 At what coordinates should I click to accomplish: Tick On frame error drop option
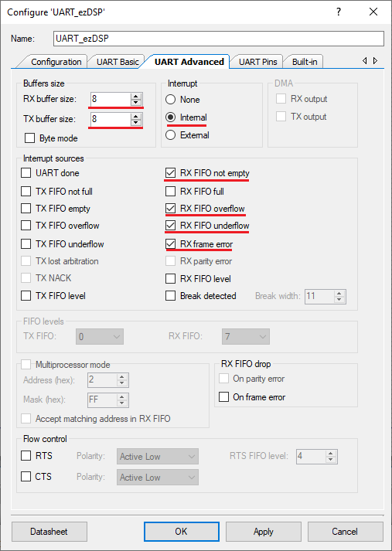pos(224,397)
